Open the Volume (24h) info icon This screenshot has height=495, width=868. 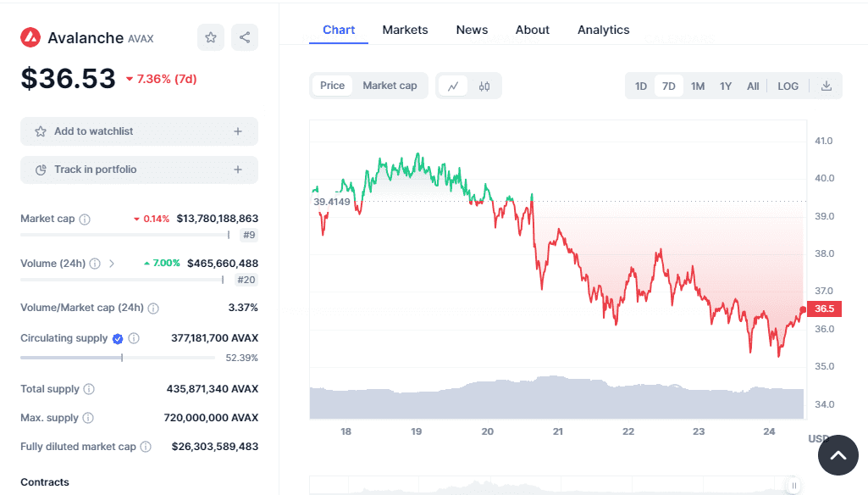click(x=95, y=264)
